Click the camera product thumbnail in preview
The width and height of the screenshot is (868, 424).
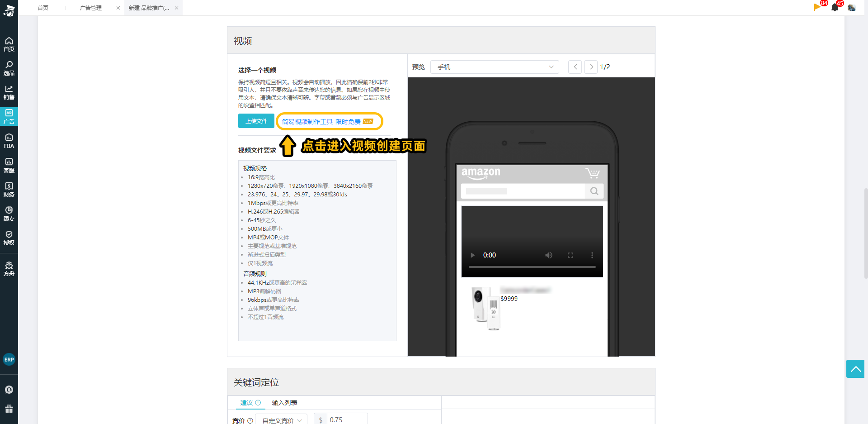[486, 309]
